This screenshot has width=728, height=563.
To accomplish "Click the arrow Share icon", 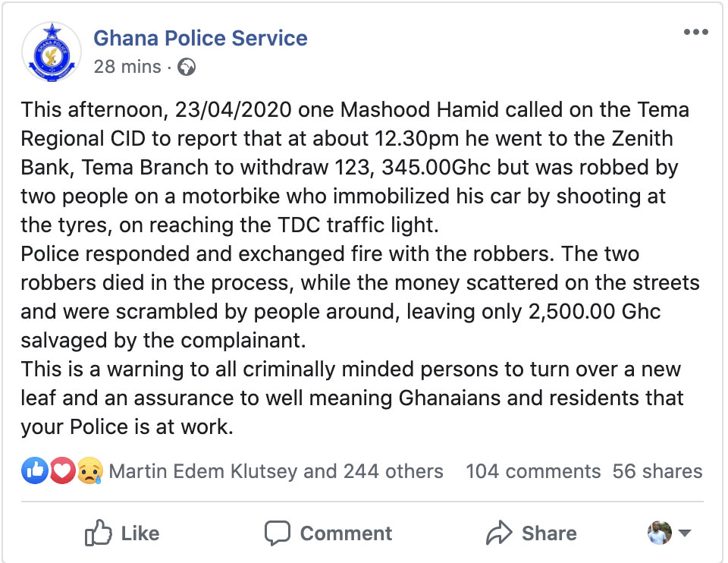I will (x=499, y=533).
